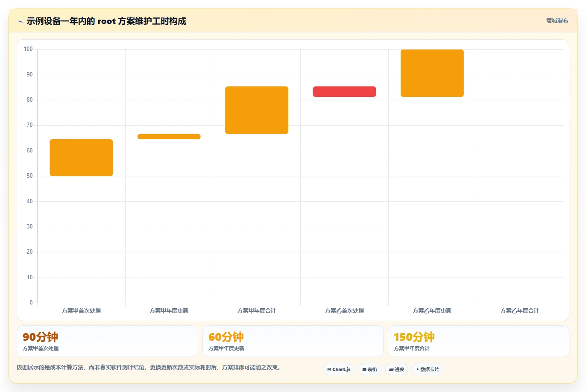The height and width of the screenshot is (392, 586).
Task: Click the 增减瀑布 label in the header
Action: pos(557,20)
